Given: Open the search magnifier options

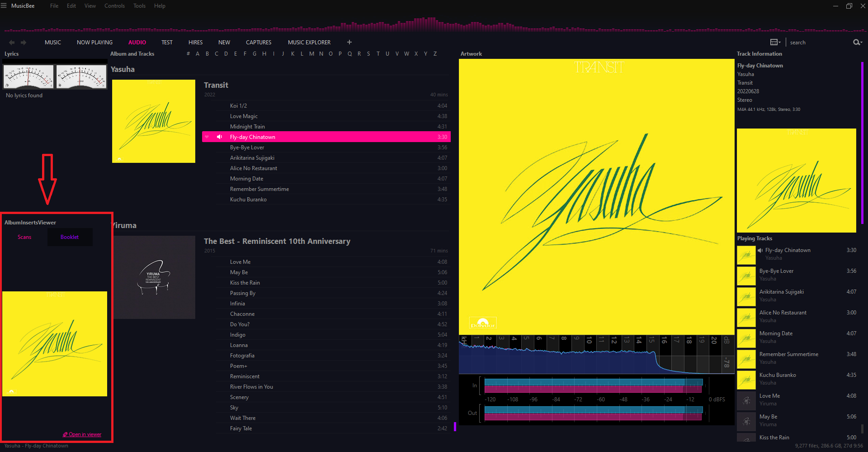Looking at the screenshot, I should [858, 42].
